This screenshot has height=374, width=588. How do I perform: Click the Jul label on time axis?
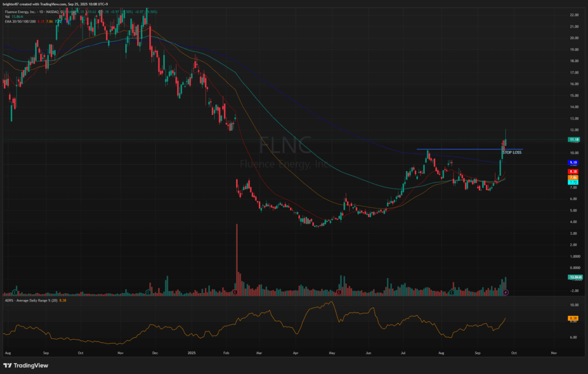click(x=403, y=353)
